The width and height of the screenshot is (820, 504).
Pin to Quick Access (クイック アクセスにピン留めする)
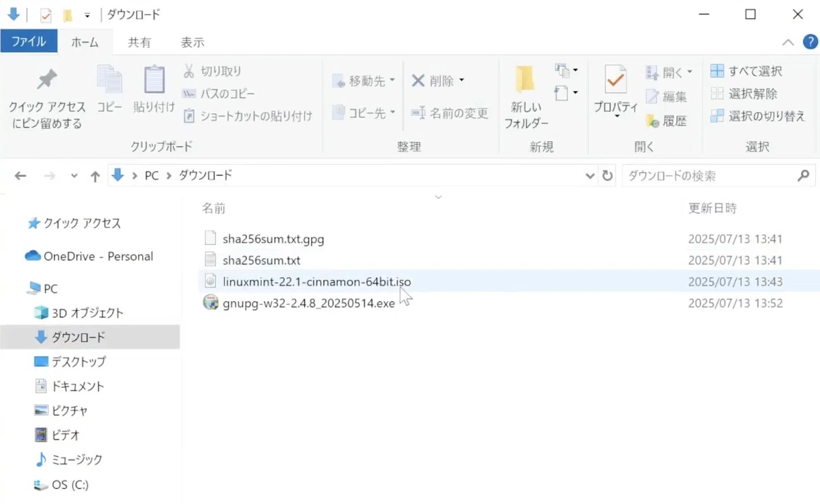click(46, 98)
